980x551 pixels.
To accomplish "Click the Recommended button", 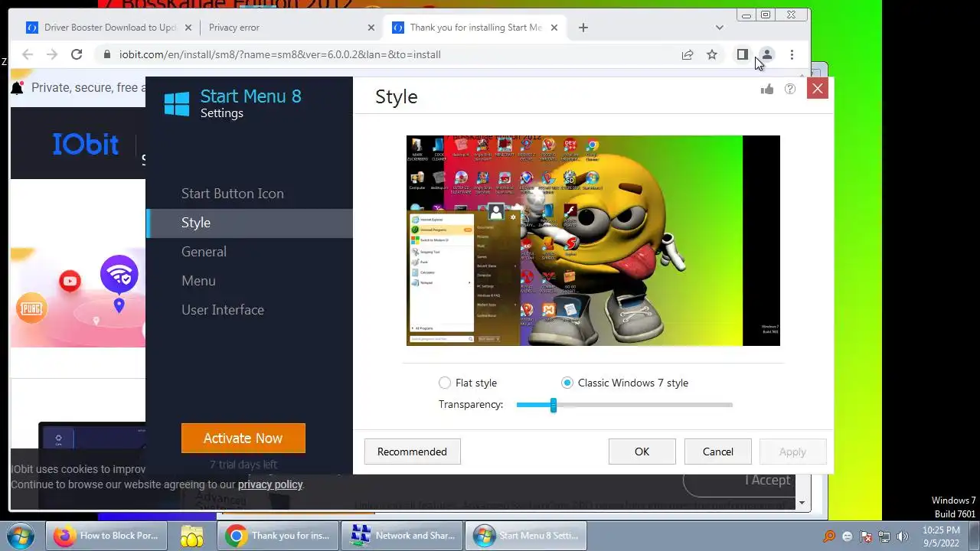I will (x=412, y=452).
